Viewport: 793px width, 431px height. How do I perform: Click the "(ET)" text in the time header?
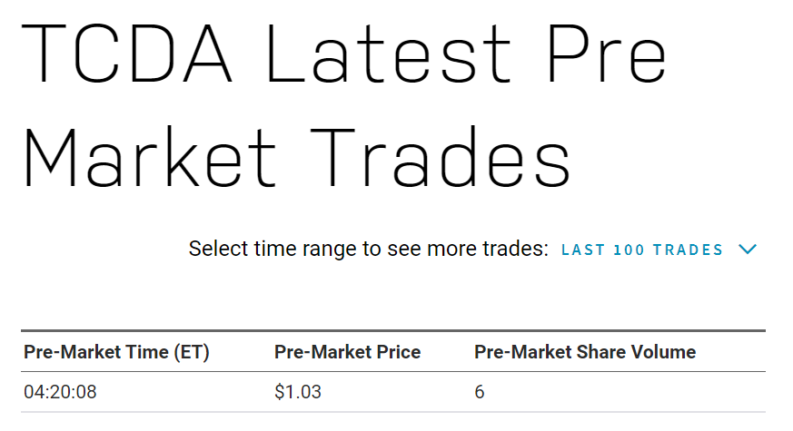click(192, 352)
